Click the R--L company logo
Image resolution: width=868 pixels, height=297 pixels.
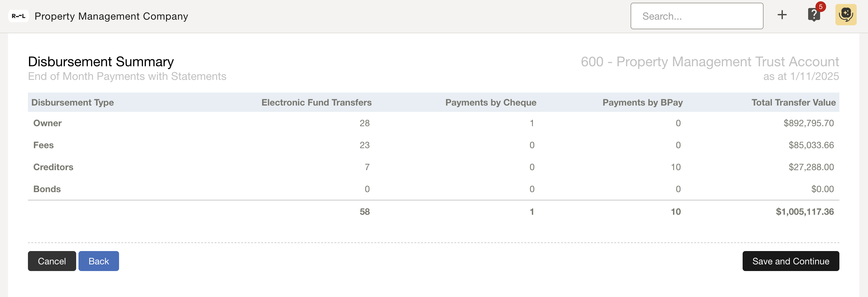pyautogui.click(x=19, y=16)
